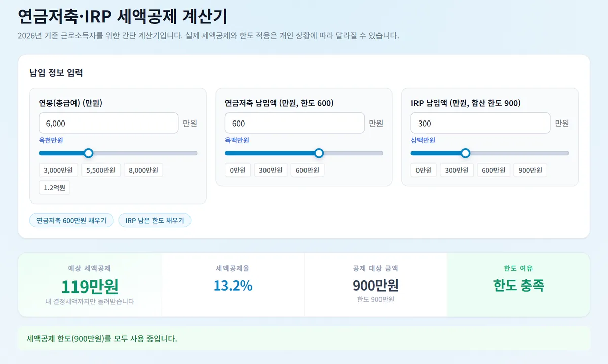Click the 삼백만원 text under IRP input

point(423,140)
